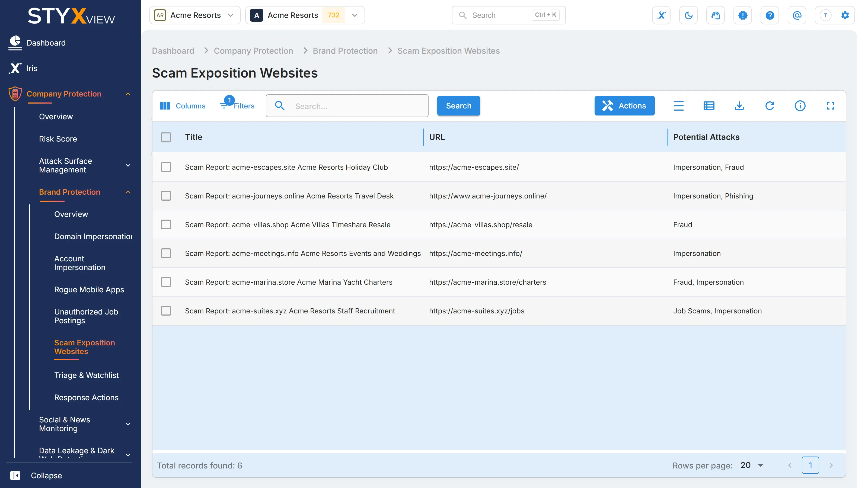
Task: Check the acme-villas.shop row checkbox
Action: (x=166, y=225)
